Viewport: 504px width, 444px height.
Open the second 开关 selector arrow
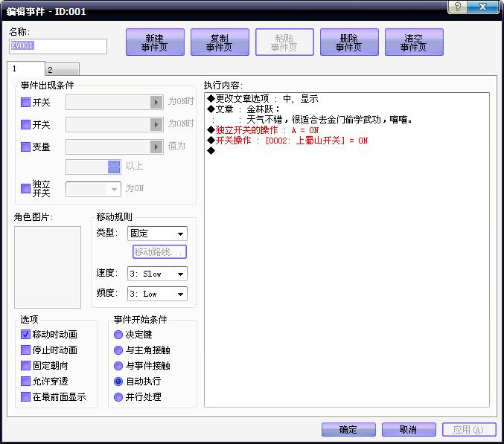pos(156,124)
